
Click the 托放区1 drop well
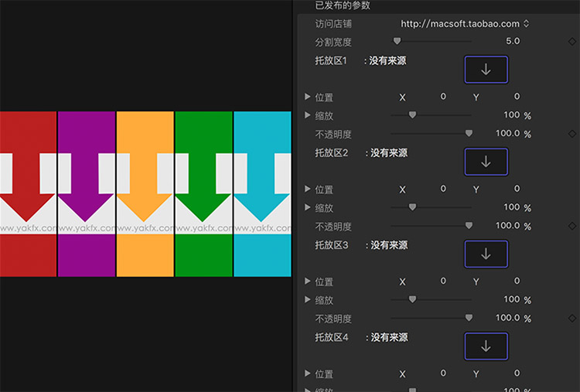pyautogui.click(x=486, y=70)
